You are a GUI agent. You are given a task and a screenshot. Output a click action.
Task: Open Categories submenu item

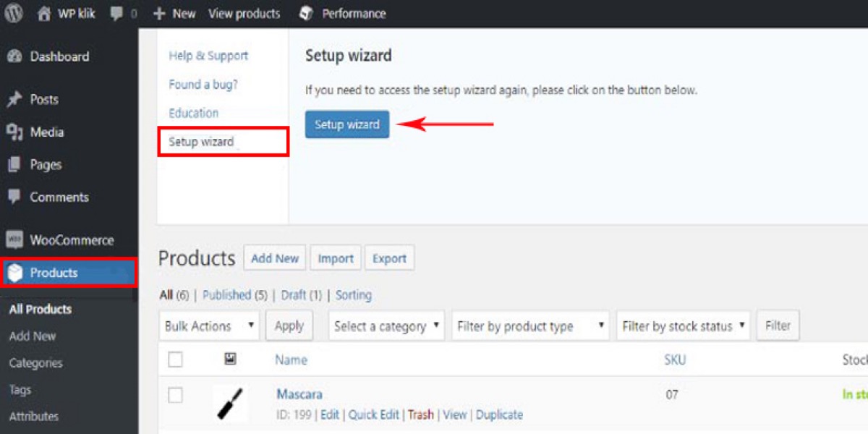[x=35, y=363]
